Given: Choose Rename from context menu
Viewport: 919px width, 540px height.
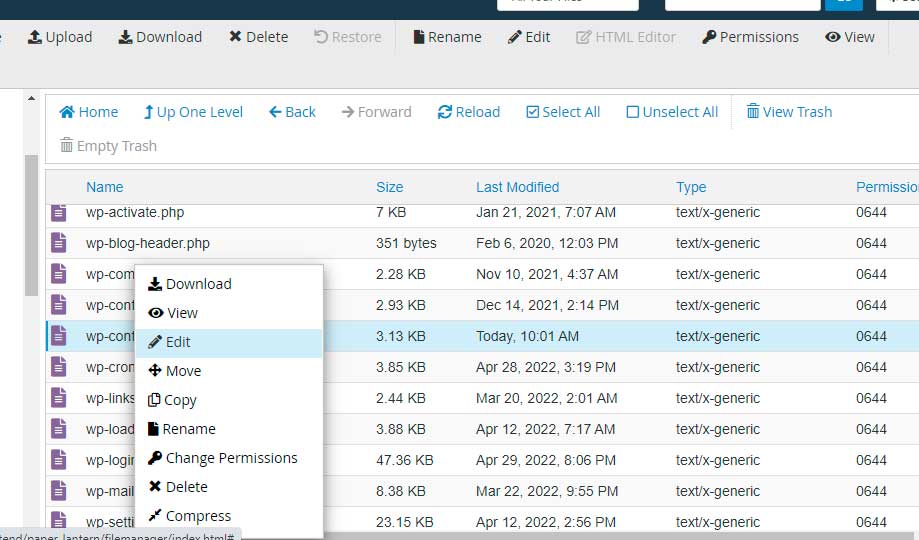Looking at the screenshot, I should click(x=229, y=429).
